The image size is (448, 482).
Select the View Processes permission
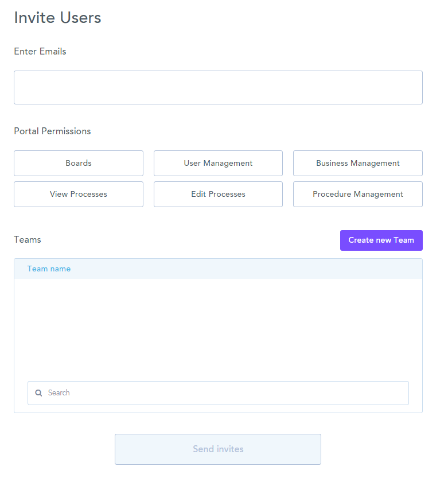[x=79, y=194]
